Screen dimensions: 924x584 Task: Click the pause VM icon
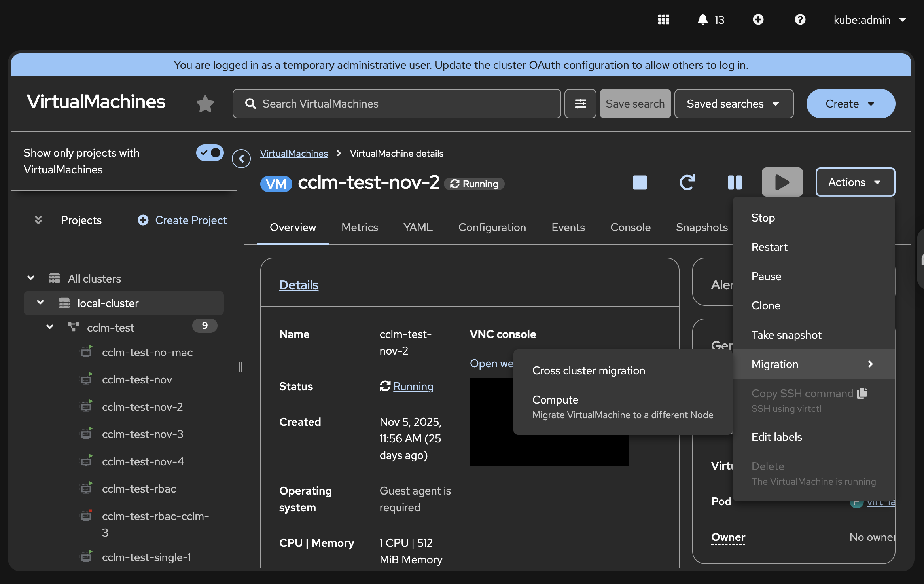tap(735, 182)
